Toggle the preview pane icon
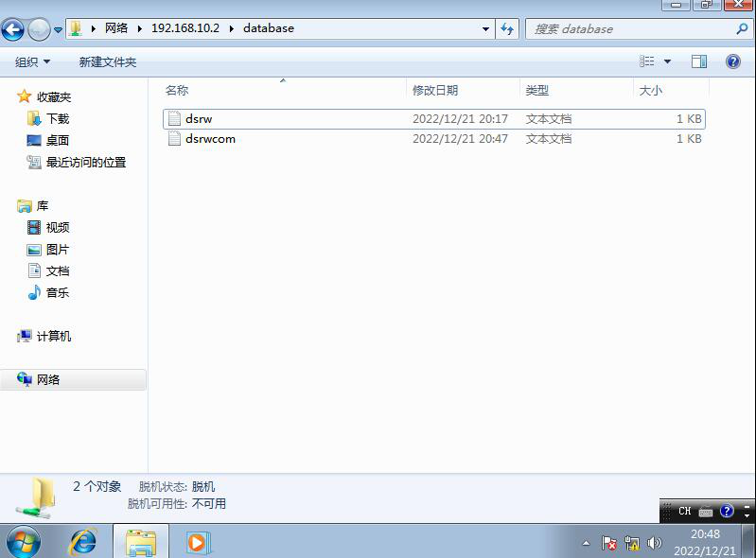Image resolution: width=756 pixels, height=558 pixels. [x=699, y=61]
